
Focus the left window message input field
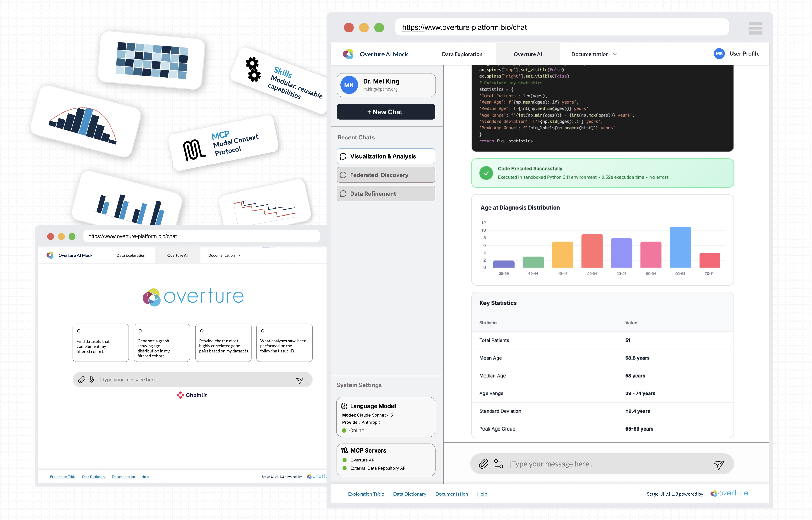click(x=193, y=380)
